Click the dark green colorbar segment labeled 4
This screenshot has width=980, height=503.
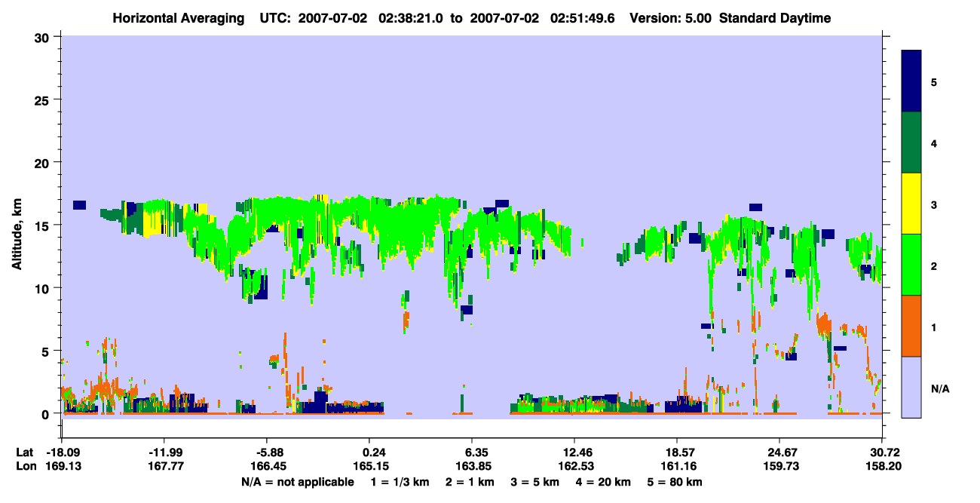click(x=911, y=143)
